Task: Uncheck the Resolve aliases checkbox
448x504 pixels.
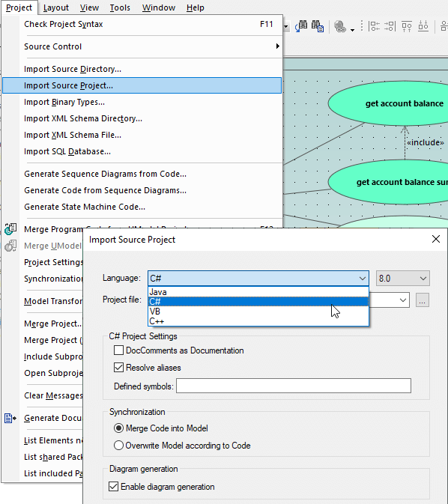Action: pos(118,367)
